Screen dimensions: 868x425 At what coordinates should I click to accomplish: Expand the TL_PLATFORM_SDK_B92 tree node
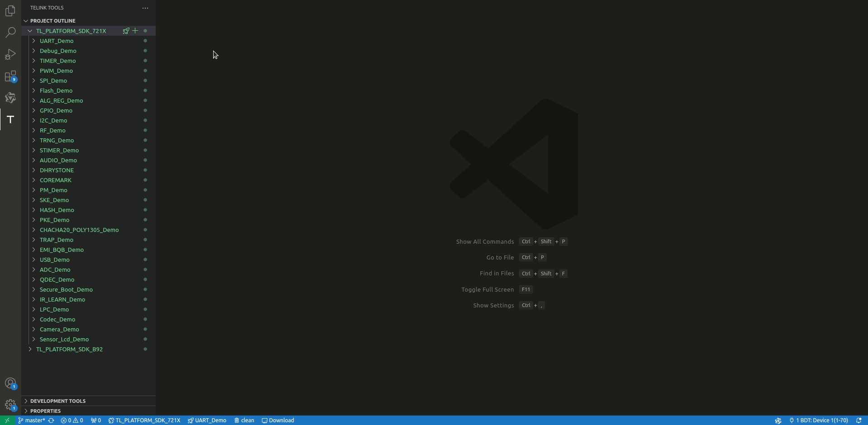click(x=30, y=349)
